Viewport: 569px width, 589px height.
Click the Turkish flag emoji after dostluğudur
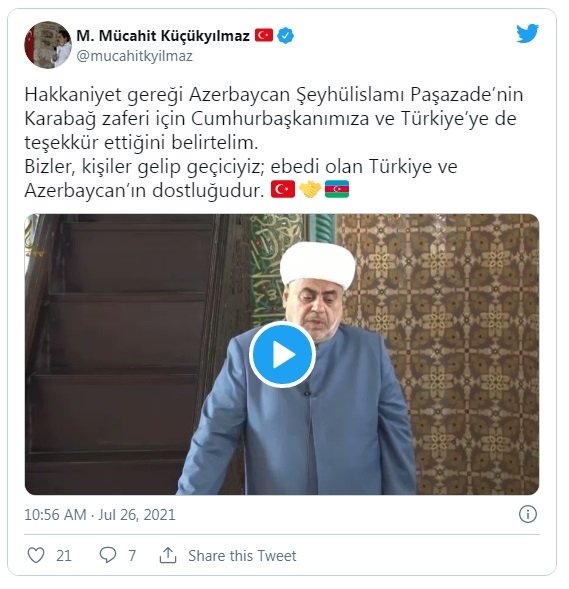coord(283,189)
